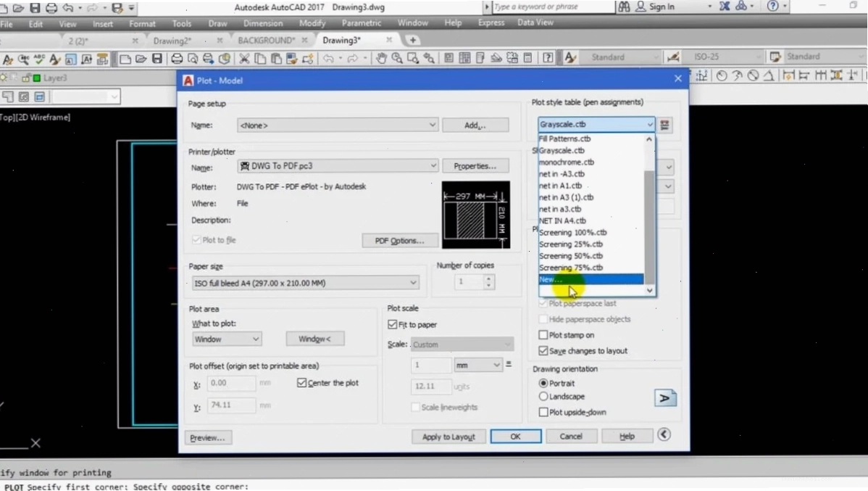Click the collapse dialog arrow next to Help
The image size is (868, 491).
(x=664, y=434)
